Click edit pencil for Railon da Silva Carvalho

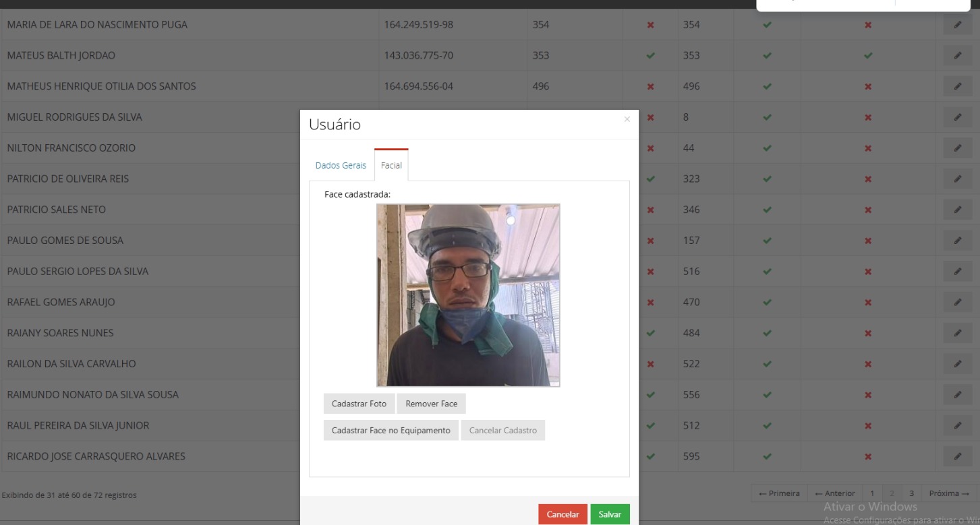tap(957, 364)
